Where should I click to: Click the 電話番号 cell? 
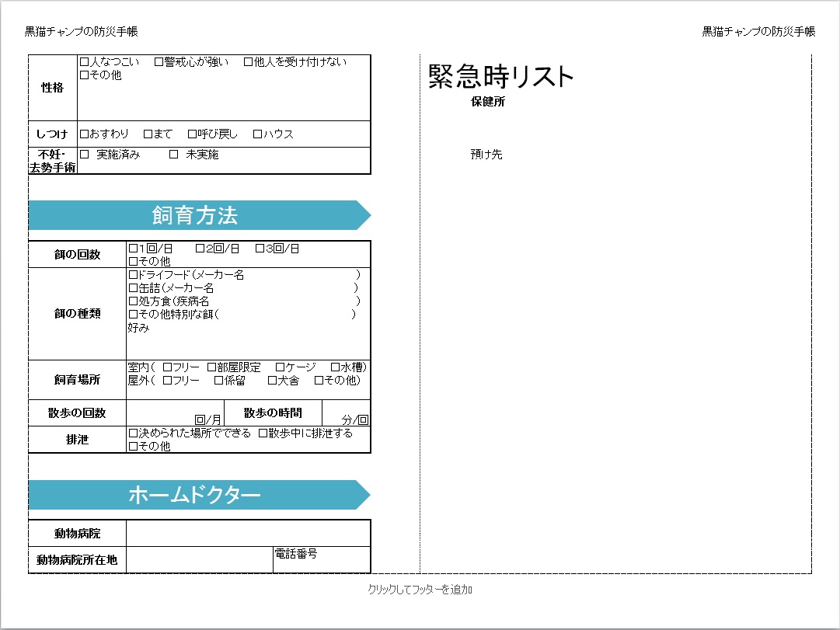tap(321, 559)
